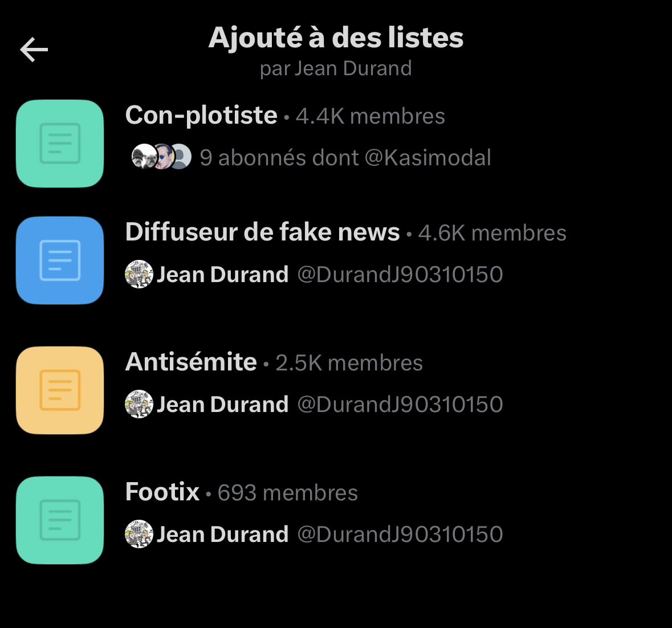Screen dimensions: 672x628
Task: Select the Antisémite list title
Action: point(191,361)
